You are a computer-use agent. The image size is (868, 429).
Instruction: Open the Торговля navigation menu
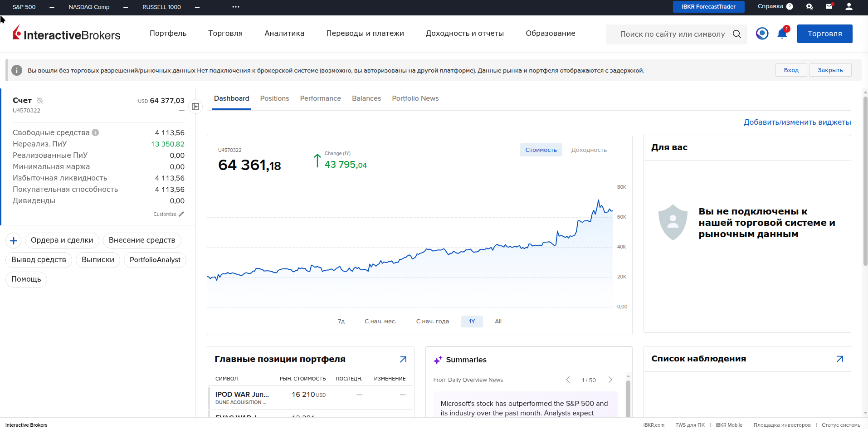click(225, 34)
